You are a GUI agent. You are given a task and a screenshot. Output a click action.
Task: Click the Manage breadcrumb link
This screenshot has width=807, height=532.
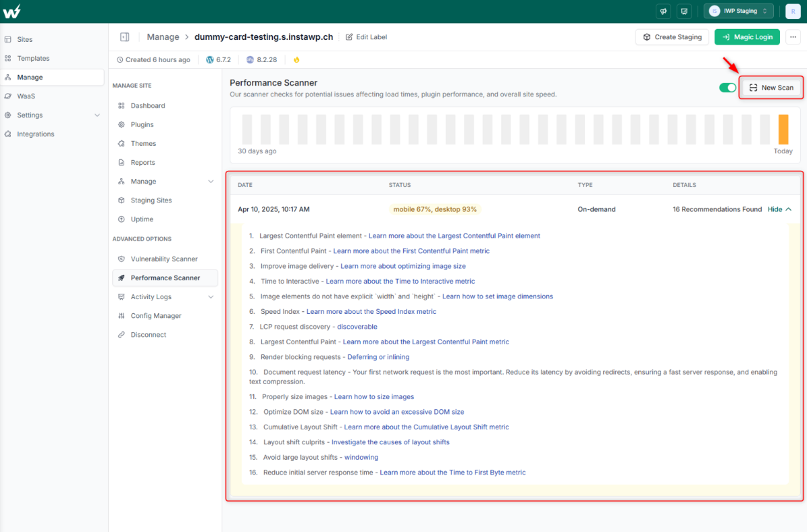pos(163,37)
